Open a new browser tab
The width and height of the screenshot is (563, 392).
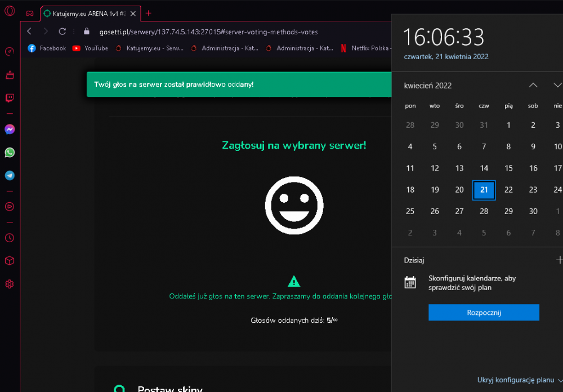tap(148, 14)
